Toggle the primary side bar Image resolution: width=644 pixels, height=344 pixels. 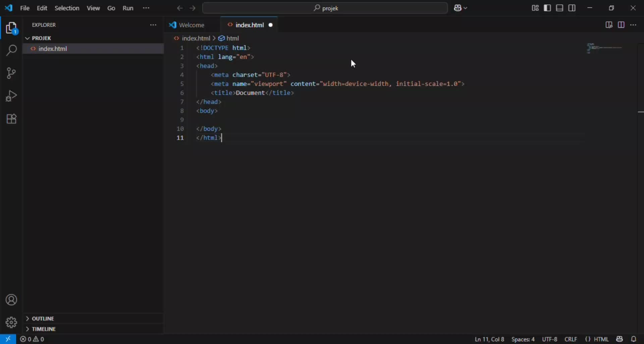coord(547,8)
